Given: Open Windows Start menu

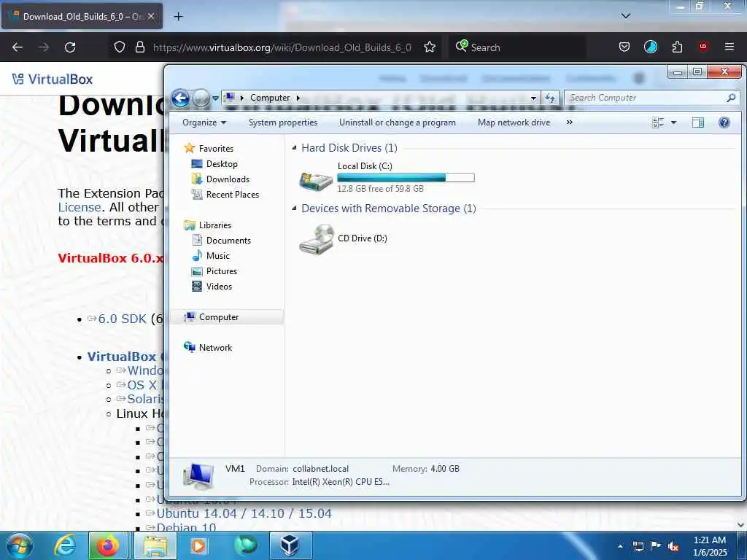Looking at the screenshot, I should tap(19, 545).
